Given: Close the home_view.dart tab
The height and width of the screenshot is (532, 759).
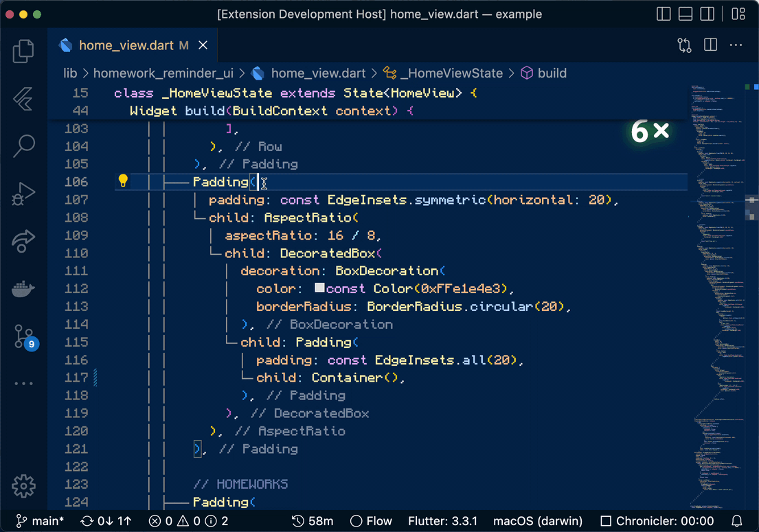Looking at the screenshot, I should pyautogui.click(x=203, y=45).
